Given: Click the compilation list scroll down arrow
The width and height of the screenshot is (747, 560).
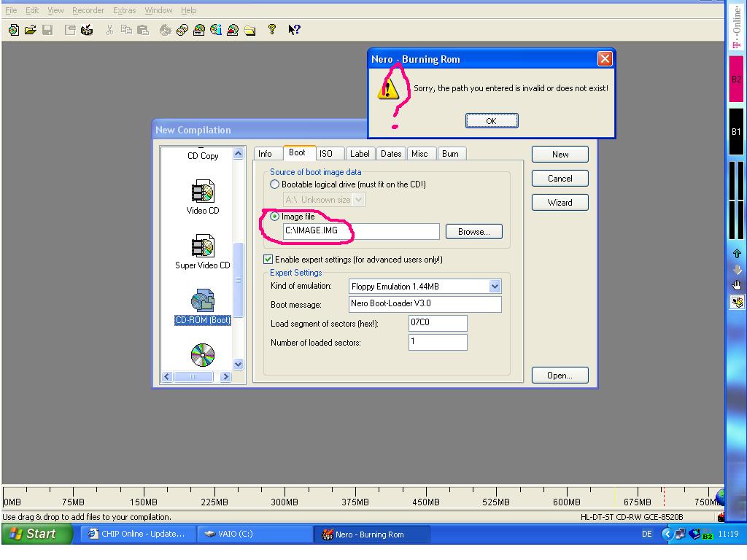Looking at the screenshot, I should click(x=239, y=364).
